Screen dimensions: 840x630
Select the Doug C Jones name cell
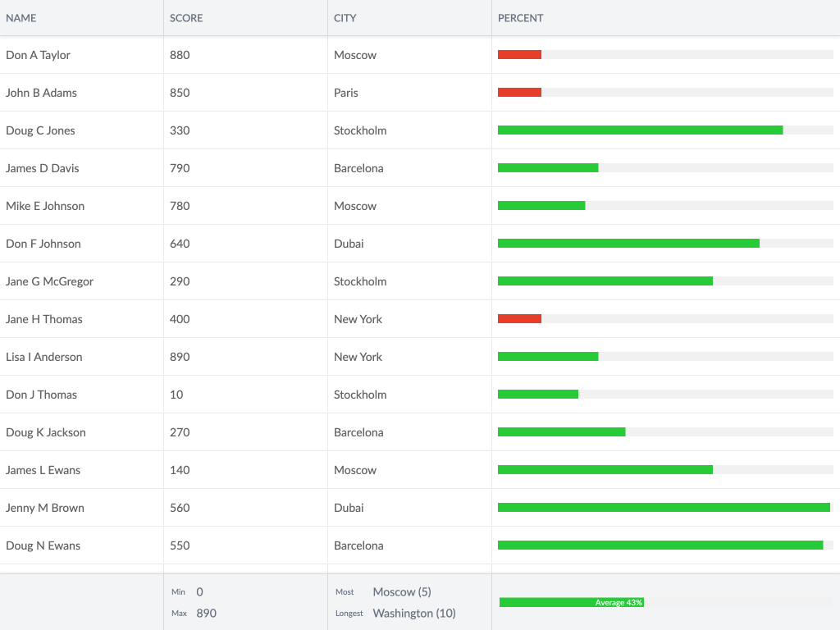[x=81, y=130]
